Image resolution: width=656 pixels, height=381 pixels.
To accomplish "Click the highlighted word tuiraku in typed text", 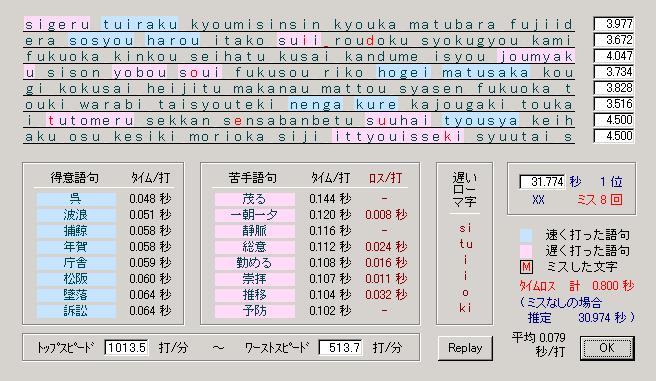I will point(140,24).
